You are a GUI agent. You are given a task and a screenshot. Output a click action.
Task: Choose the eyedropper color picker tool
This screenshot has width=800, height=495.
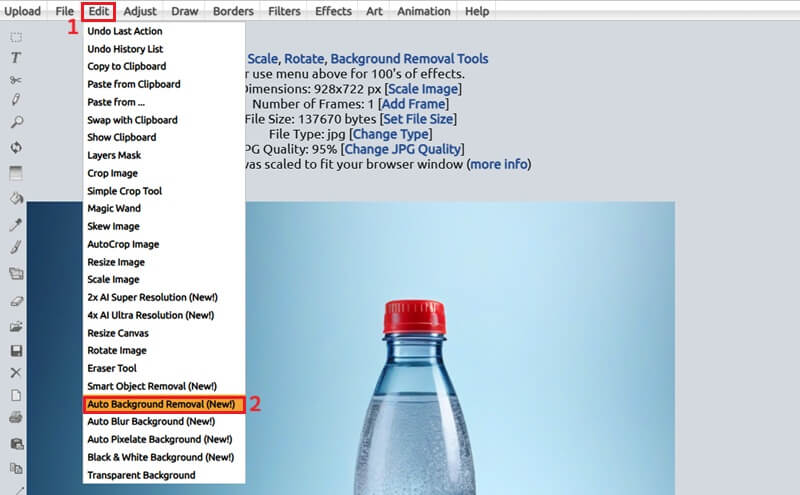click(16, 223)
